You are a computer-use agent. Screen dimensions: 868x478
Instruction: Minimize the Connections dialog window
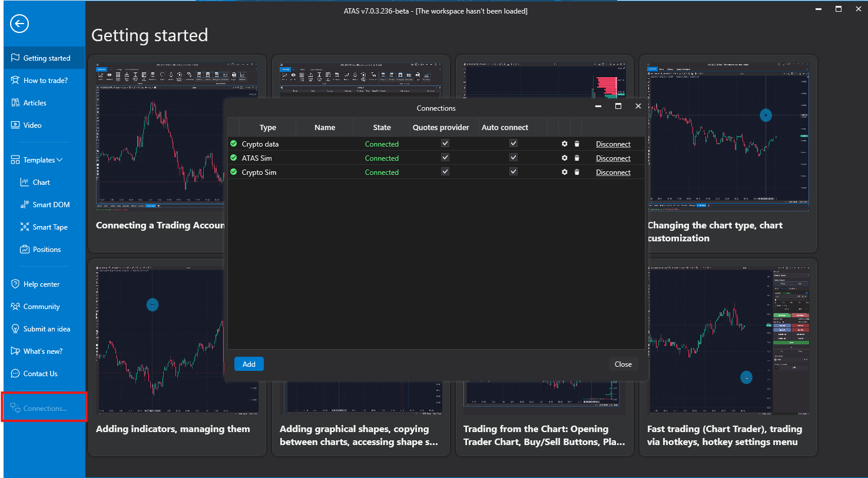point(598,106)
